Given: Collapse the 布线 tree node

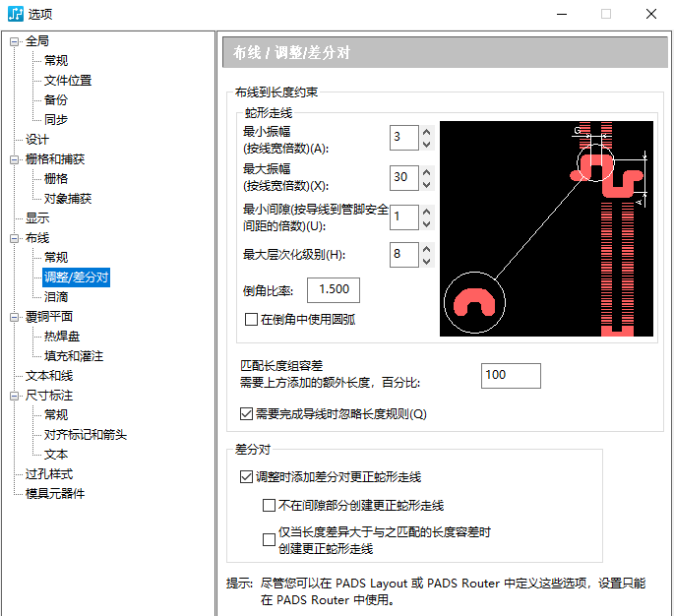Looking at the screenshot, I should click(x=14, y=238).
